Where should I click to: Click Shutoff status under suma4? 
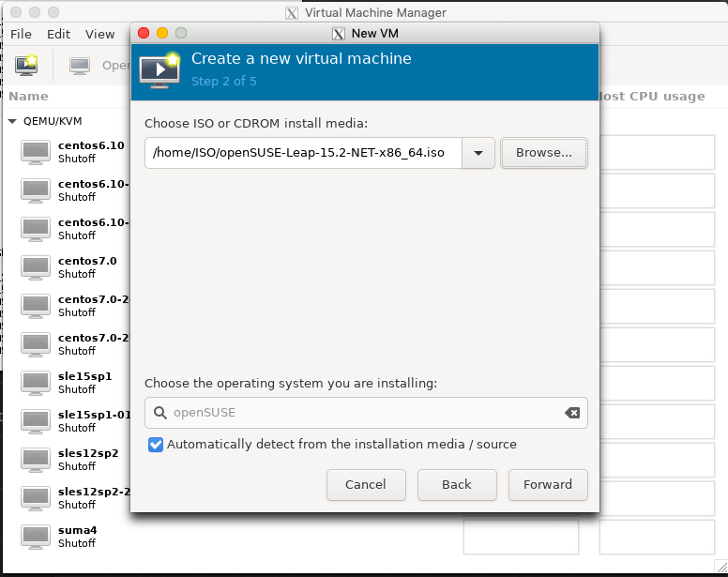[x=77, y=543]
